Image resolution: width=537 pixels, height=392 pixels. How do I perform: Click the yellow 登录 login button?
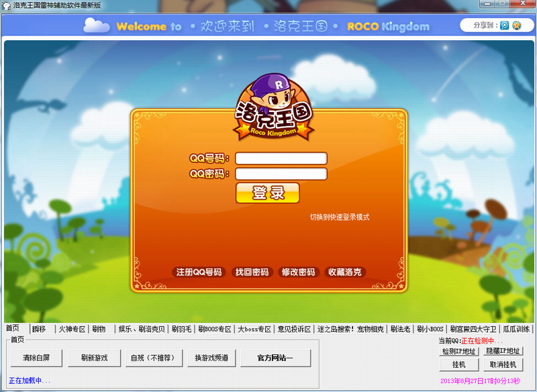click(x=267, y=193)
